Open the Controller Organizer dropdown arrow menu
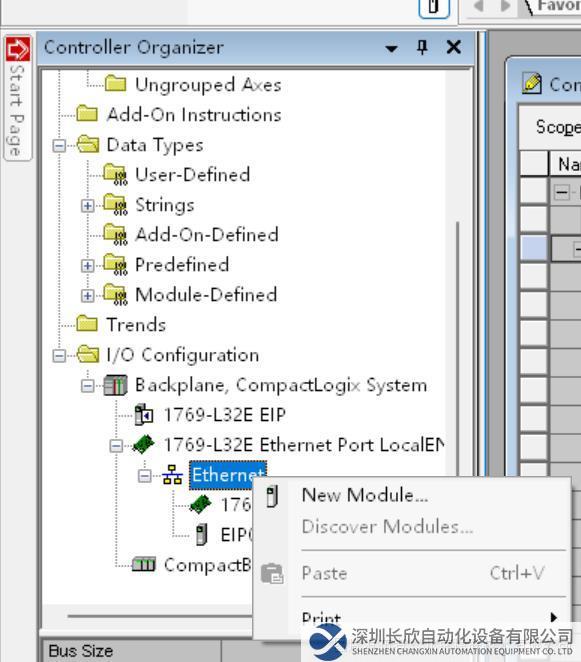This screenshot has height=662, width=581. click(391, 49)
